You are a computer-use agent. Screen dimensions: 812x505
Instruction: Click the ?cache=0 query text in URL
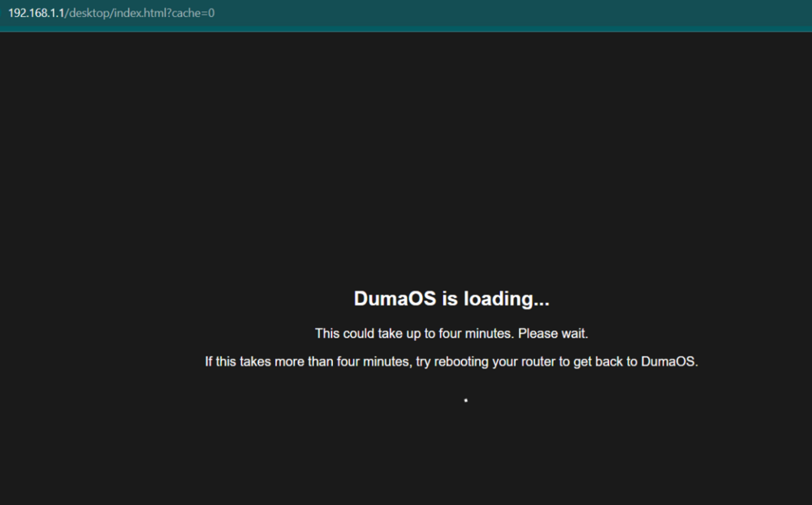(192, 14)
